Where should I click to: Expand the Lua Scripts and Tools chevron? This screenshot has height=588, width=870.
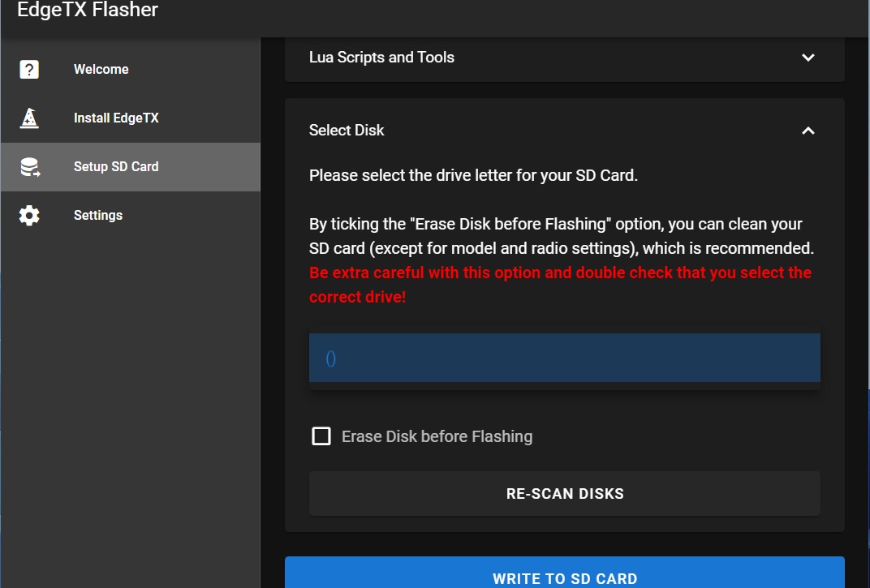(808, 58)
